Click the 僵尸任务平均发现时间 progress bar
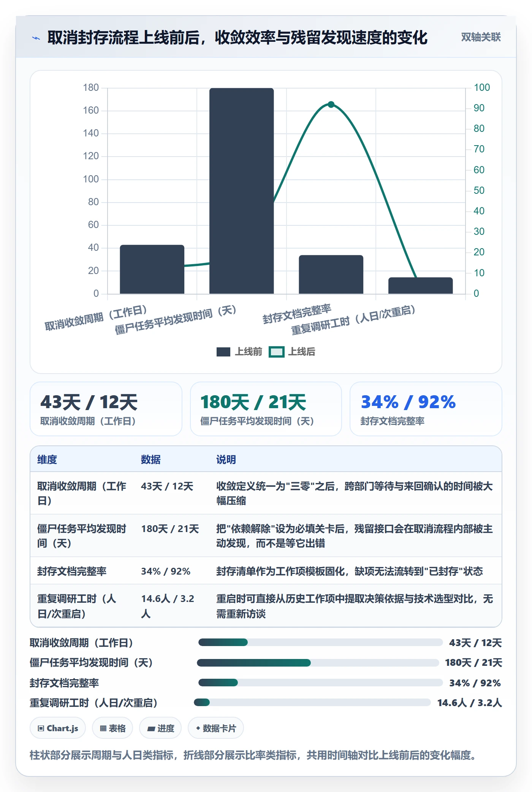 pyautogui.click(x=318, y=663)
